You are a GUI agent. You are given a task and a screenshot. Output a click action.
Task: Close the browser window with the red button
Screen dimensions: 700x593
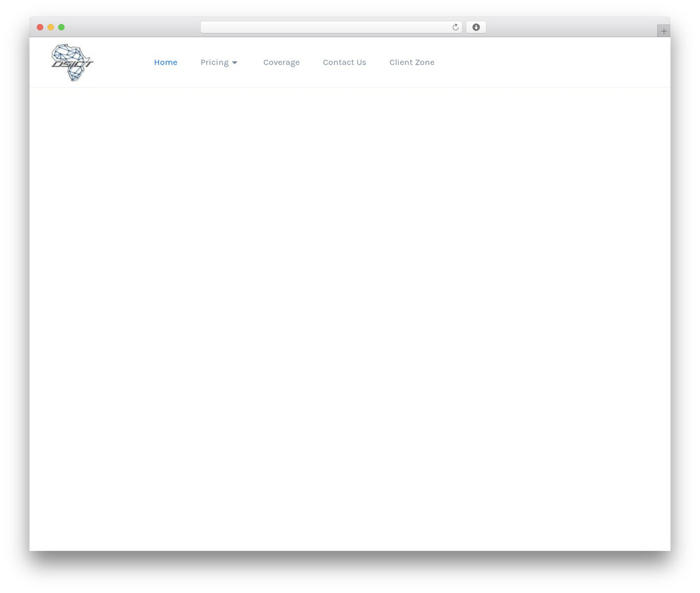click(40, 27)
